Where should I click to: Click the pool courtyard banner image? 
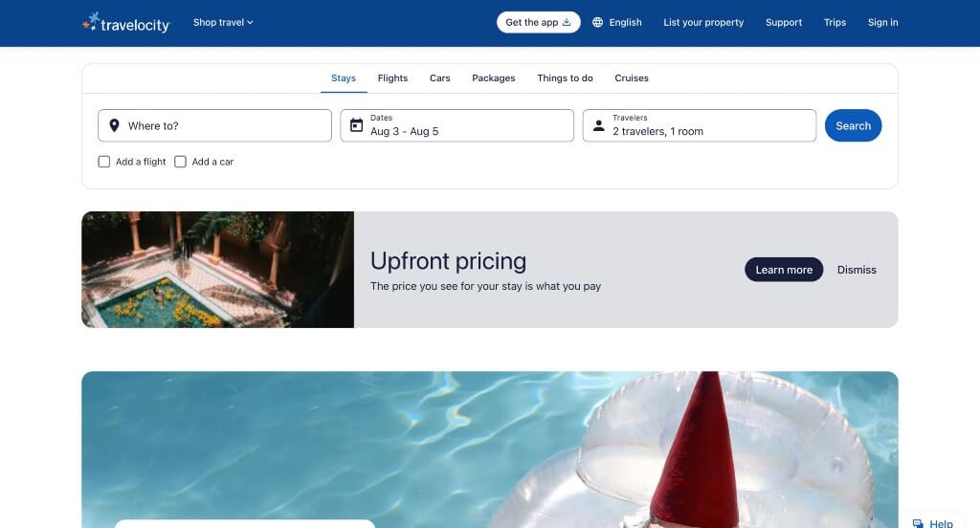click(217, 270)
